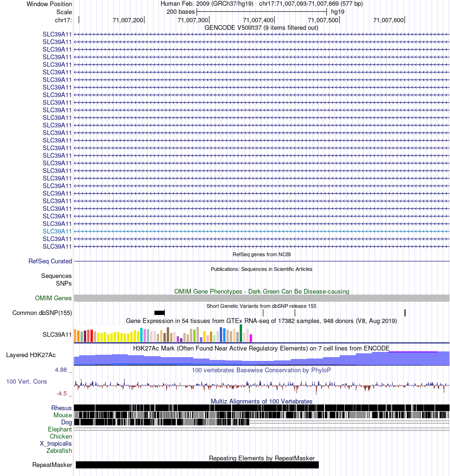Image resolution: width=450 pixels, height=476 pixels.
Task: Select dbSNP variant tick between 71,007,400 and 71,007,500
Action: click(295, 313)
